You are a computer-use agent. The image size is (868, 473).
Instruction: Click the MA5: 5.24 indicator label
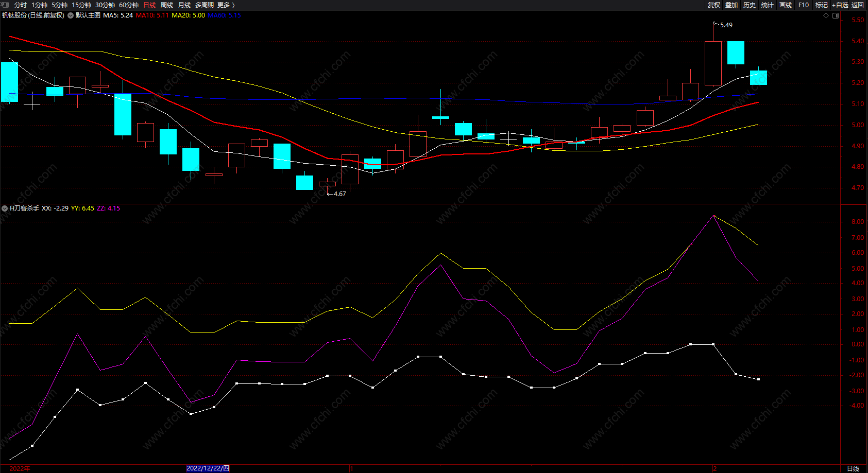[118, 15]
